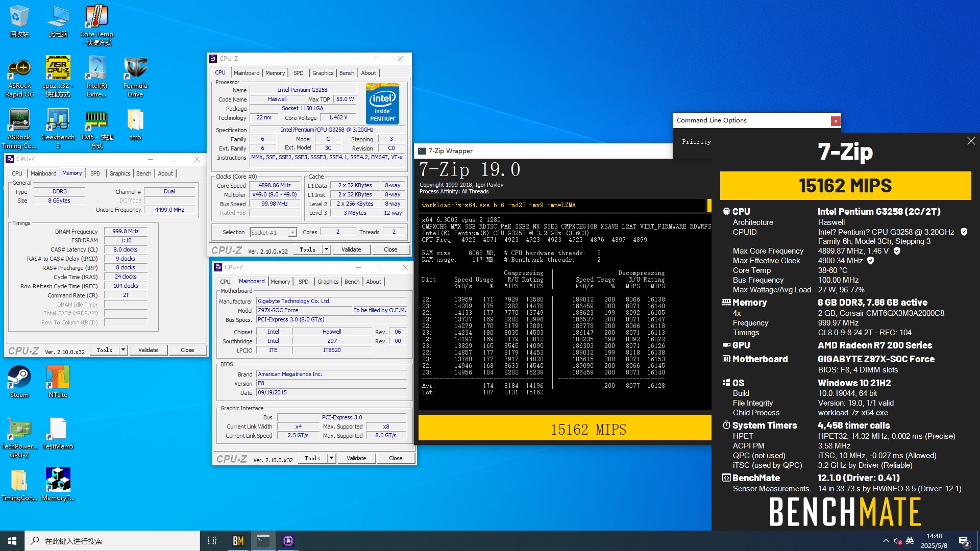Open ASRock Rapid OC desktop icon
980x551 pixels.
(x=19, y=77)
